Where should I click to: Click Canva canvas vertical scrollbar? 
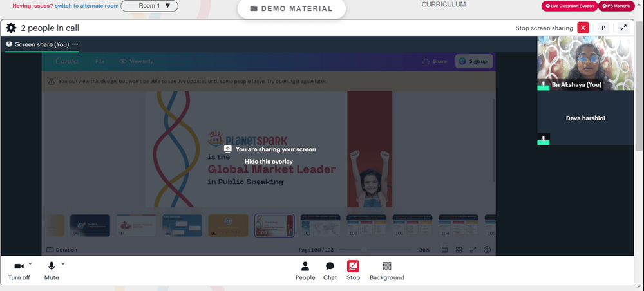point(494,140)
